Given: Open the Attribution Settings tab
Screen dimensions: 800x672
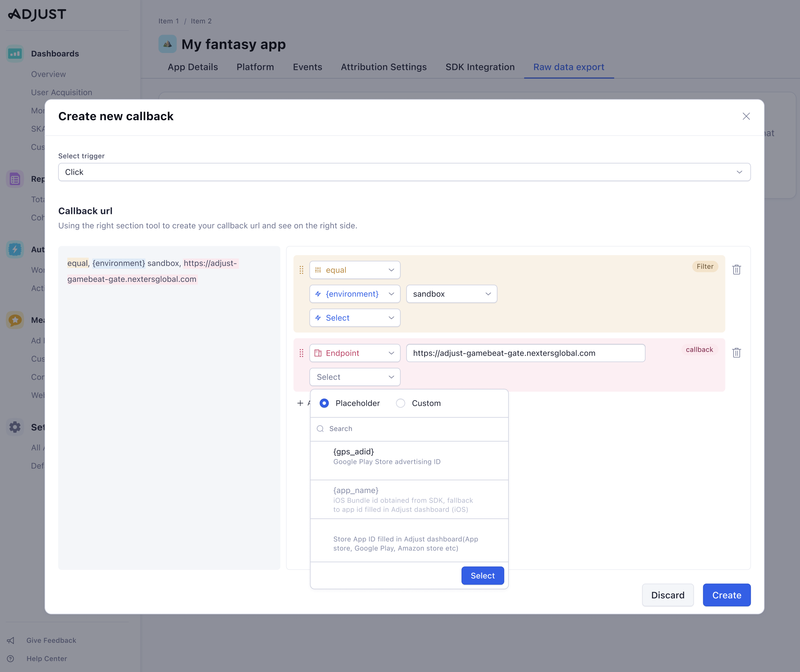Looking at the screenshot, I should [383, 67].
